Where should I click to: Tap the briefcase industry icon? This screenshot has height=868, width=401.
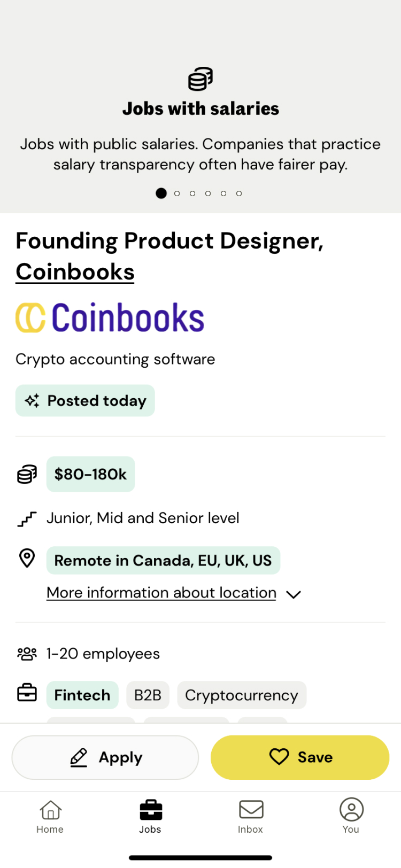point(27,694)
